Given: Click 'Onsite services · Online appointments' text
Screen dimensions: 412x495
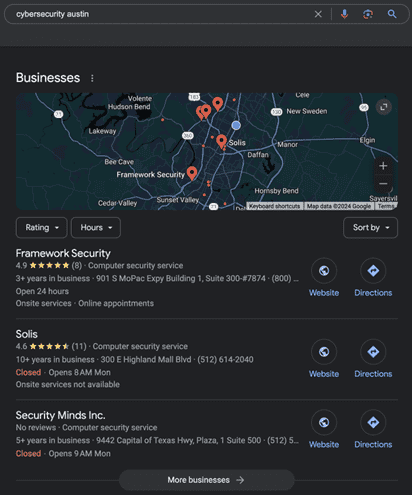Looking at the screenshot, I should click(85, 304).
